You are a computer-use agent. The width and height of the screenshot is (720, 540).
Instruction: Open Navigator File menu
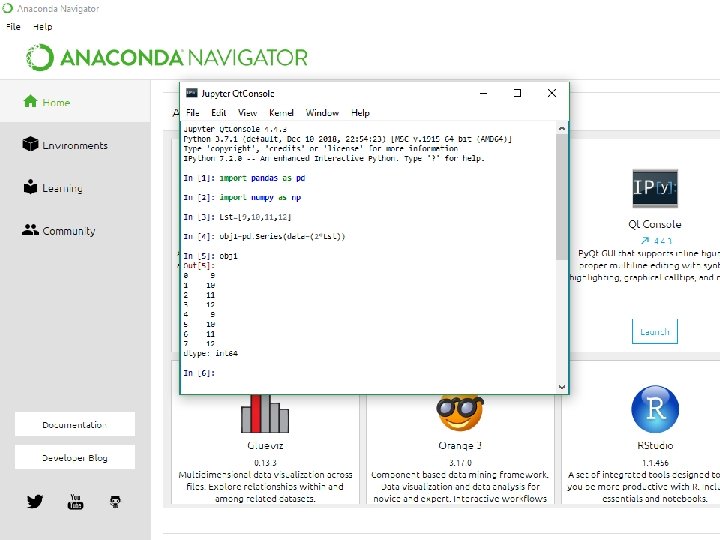(x=13, y=27)
